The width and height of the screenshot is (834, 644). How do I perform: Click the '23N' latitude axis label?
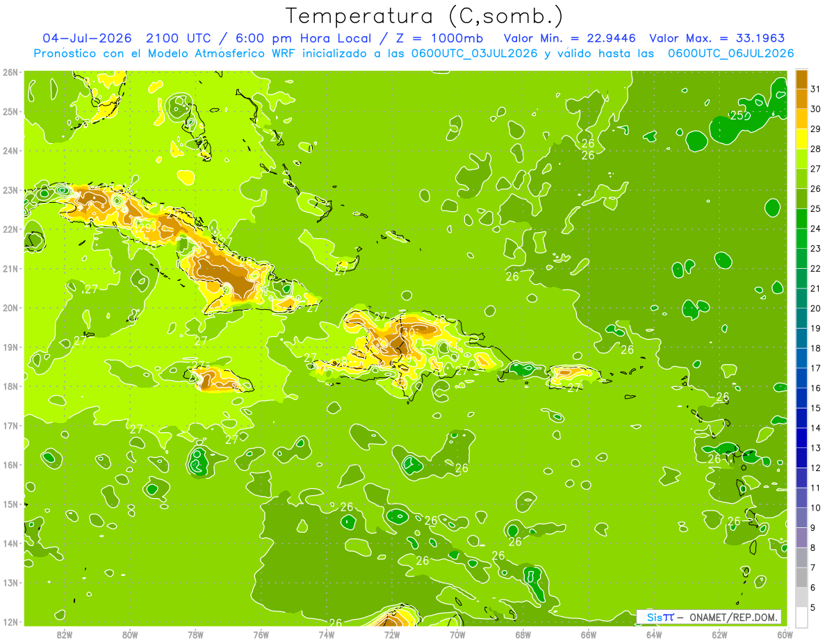[10, 190]
